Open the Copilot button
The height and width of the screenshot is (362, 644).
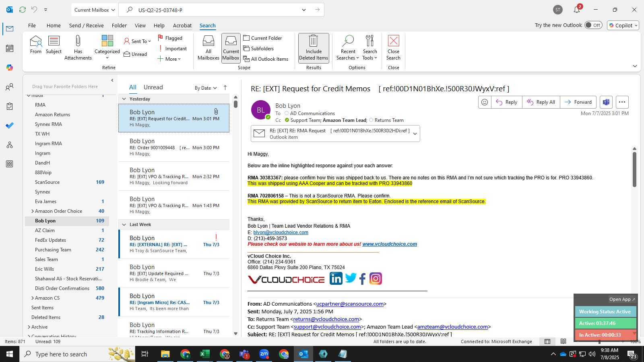(623, 25)
